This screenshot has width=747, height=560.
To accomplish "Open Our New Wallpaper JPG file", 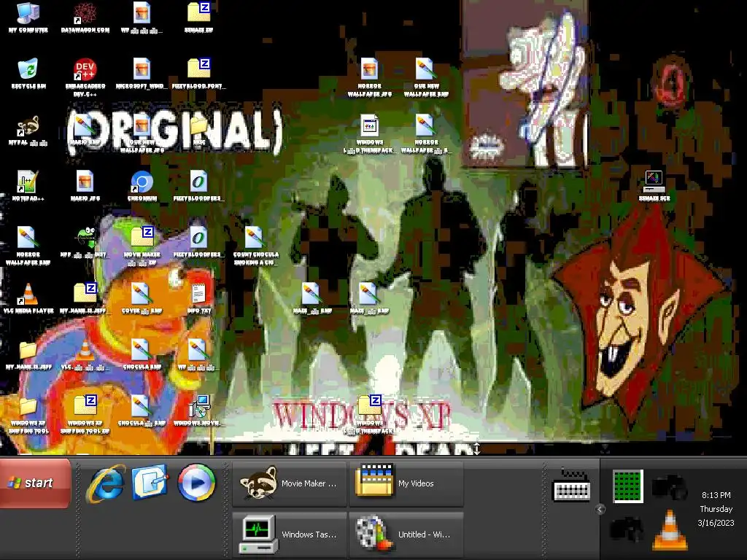I will [142, 134].
